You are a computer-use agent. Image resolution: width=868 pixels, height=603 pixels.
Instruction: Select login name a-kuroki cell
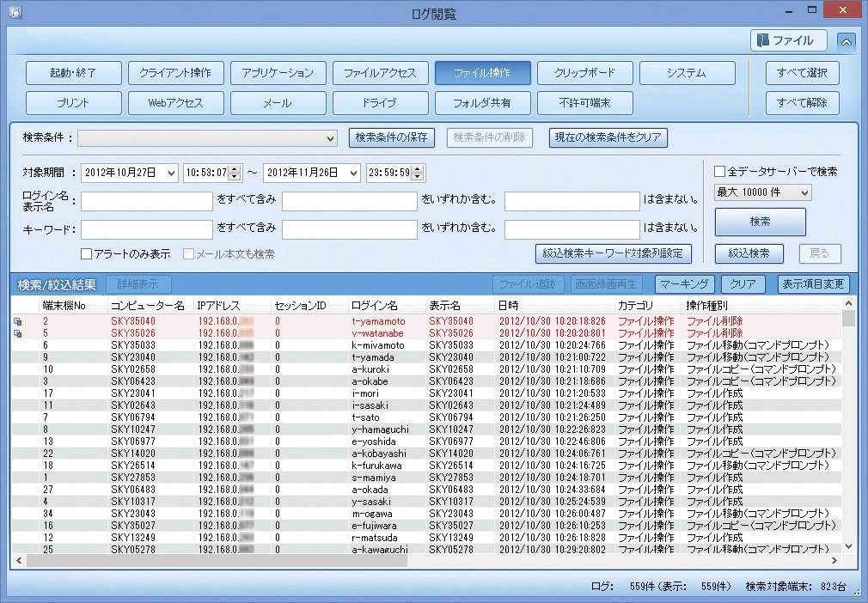(370, 369)
